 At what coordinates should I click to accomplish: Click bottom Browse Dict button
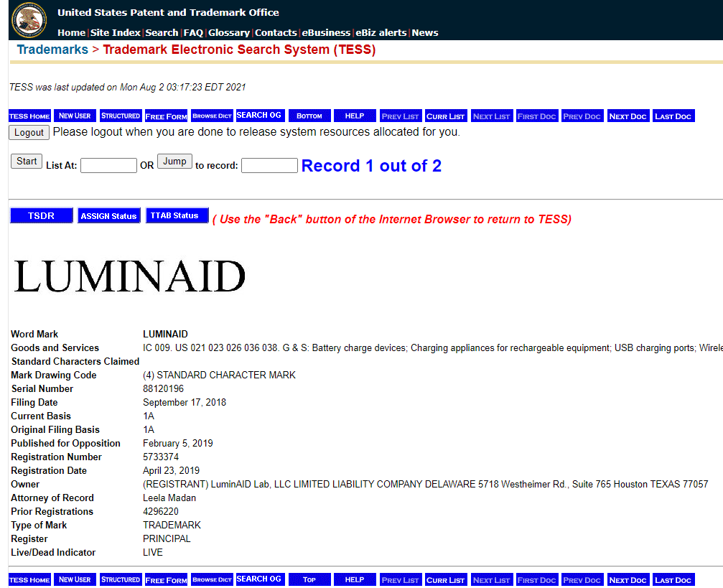pyautogui.click(x=212, y=579)
